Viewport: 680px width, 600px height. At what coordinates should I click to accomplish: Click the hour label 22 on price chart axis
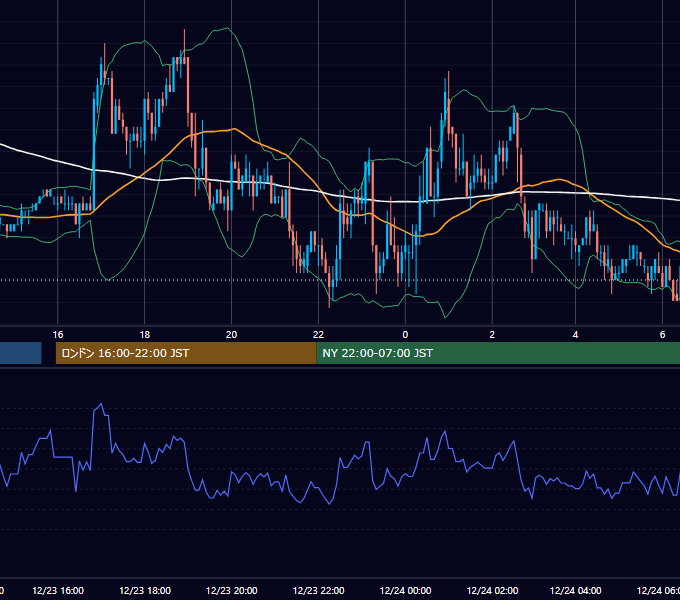coord(318,335)
